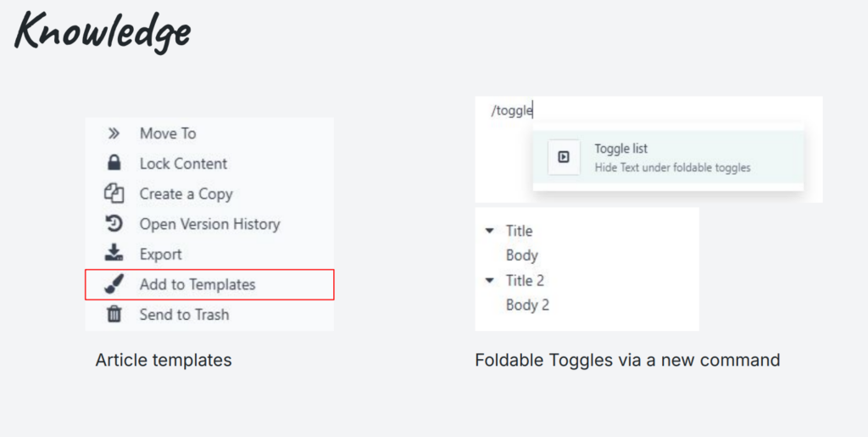Click the Version History clock icon
The width and height of the screenshot is (868, 437).
[114, 224]
